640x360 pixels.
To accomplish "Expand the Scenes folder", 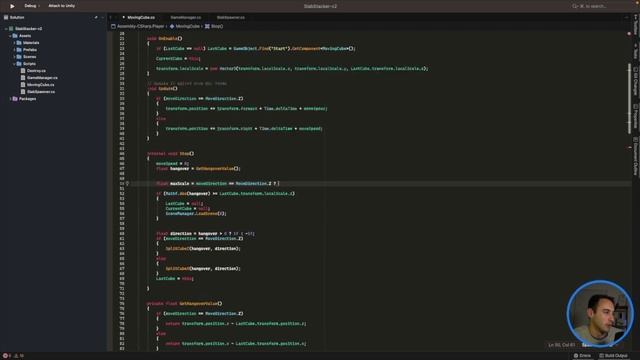I will (x=14, y=57).
